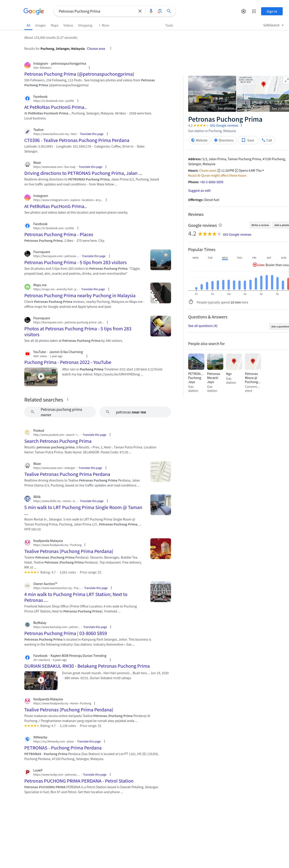
Task: Open iBilik single room result thumbnail
Action: (x=161, y=505)
